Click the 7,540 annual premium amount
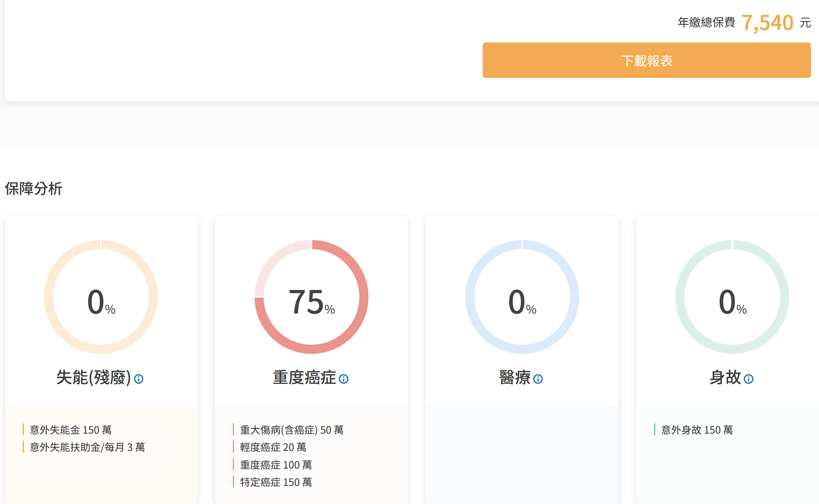 tap(767, 22)
